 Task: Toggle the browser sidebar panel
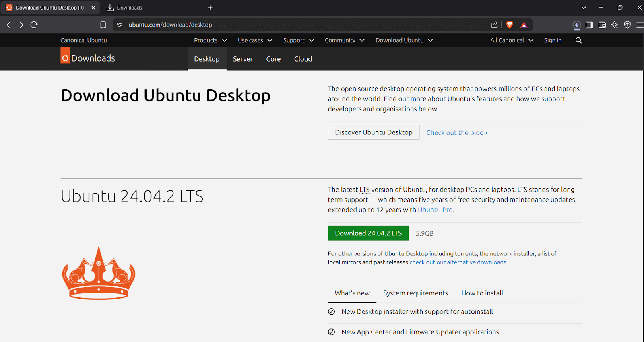[589, 25]
